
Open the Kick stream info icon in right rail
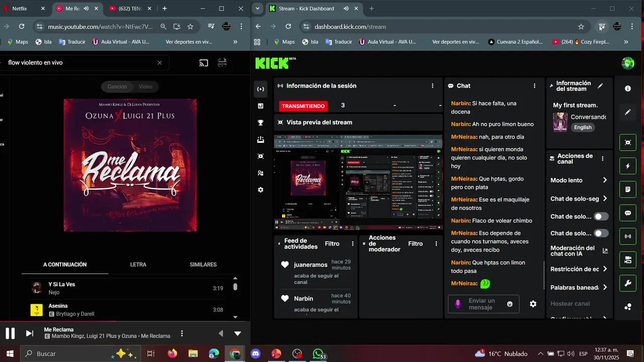tap(628, 88)
